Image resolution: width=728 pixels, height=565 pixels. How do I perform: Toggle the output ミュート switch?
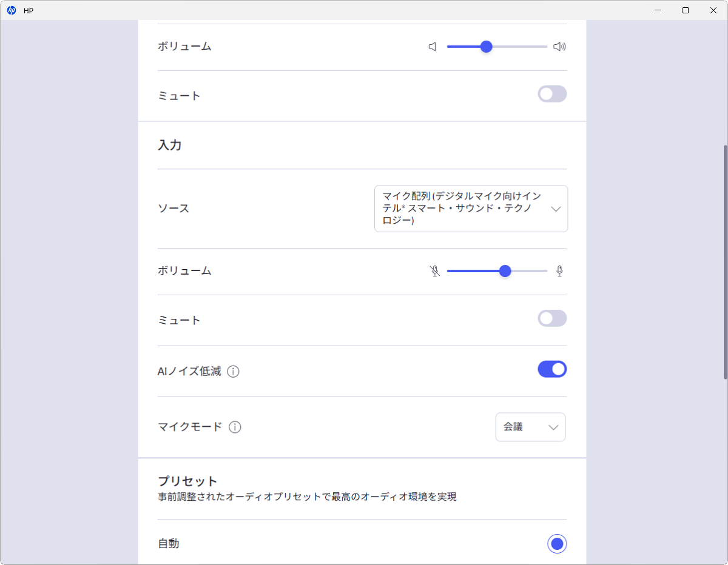(552, 94)
